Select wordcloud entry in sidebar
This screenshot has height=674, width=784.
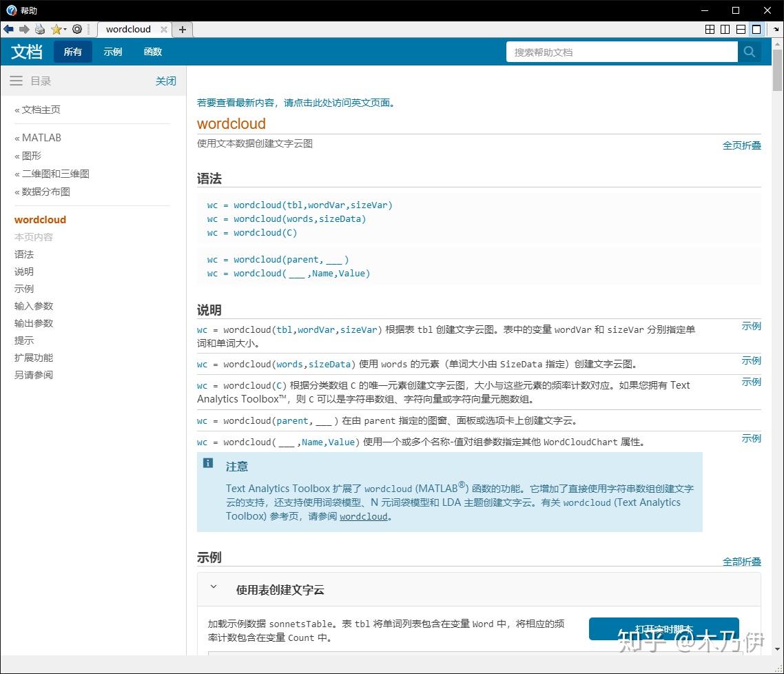(x=40, y=220)
